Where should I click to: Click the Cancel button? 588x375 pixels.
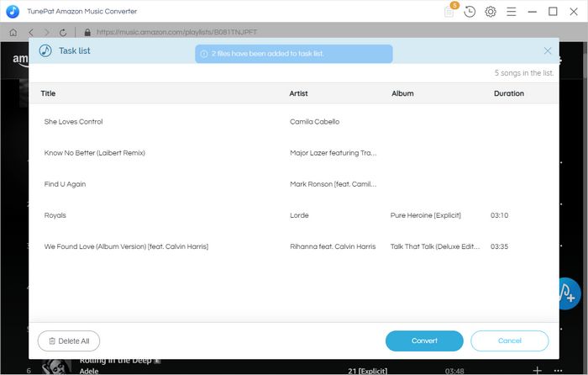510,341
